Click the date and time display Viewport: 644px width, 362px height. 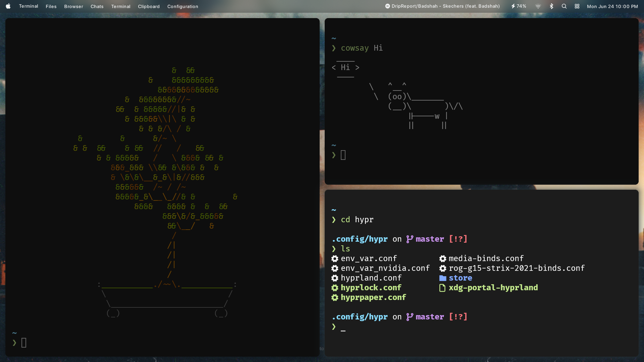pyautogui.click(x=612, y=6)
